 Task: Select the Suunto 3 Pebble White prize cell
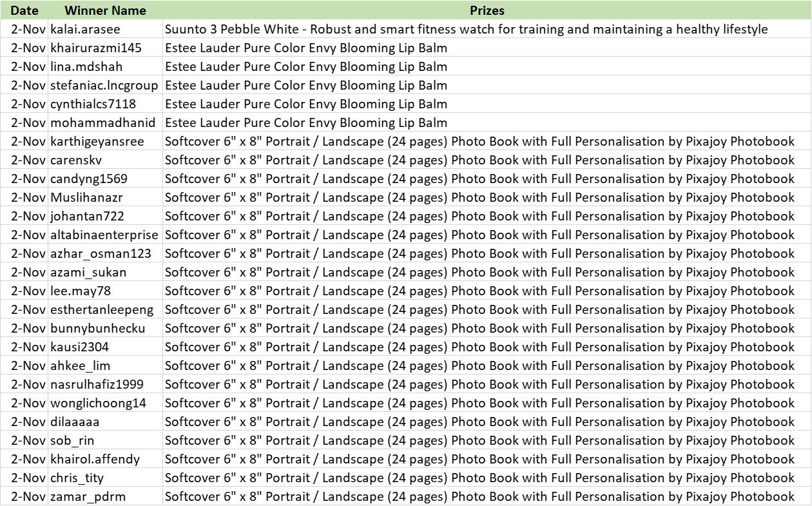[x=487, y=30]
